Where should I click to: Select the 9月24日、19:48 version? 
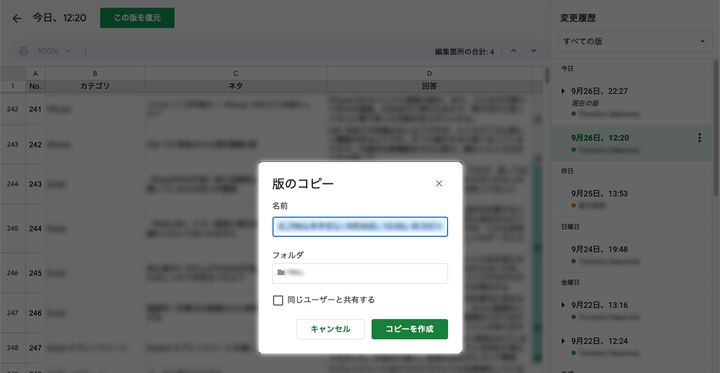(632, 254)
